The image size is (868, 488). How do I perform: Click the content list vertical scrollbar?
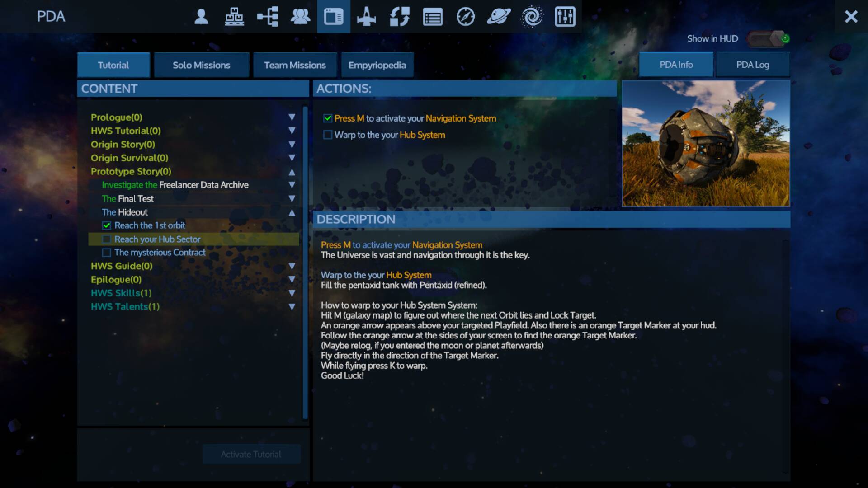(305, 262)
